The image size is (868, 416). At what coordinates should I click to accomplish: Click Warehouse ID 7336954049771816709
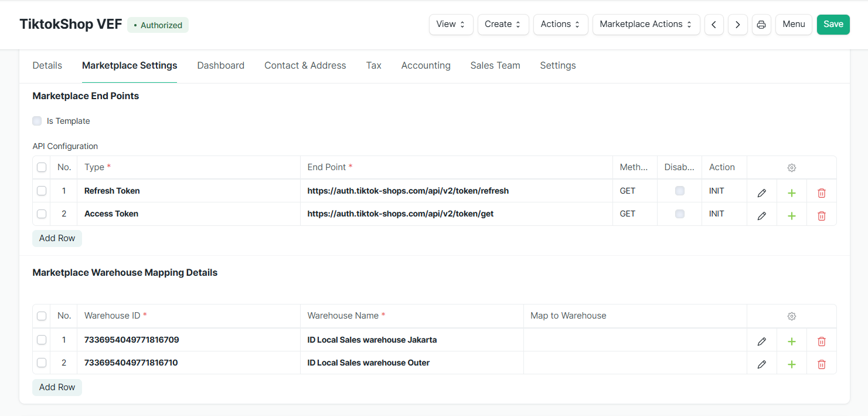tap(189, 340)
